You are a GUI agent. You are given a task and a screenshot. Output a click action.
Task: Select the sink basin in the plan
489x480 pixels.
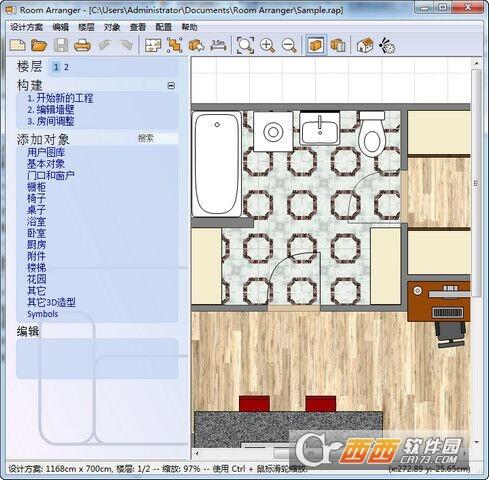pyautogui.click(x=320, y=129)
